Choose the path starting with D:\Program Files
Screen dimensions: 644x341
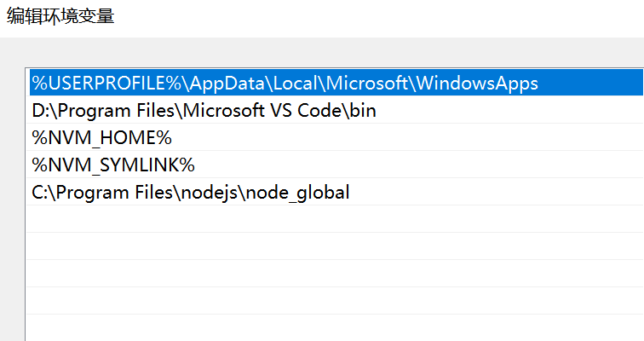tap(204, 110)
